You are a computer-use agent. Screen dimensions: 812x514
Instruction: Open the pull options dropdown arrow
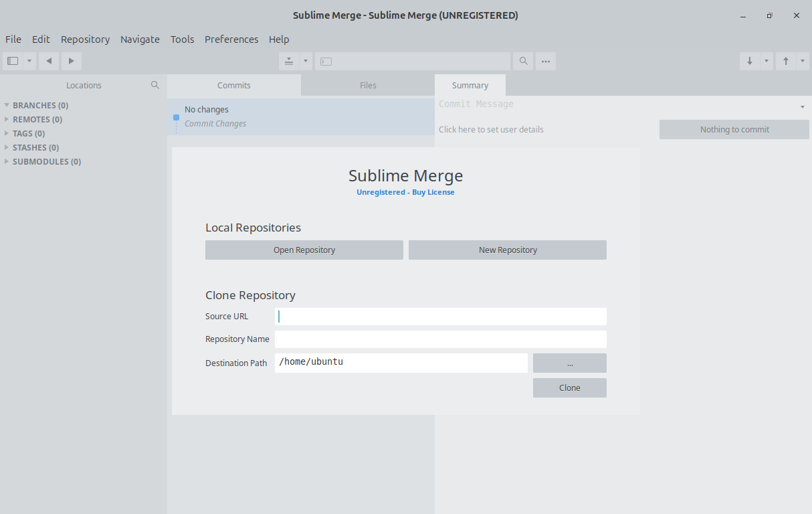[x=767, y=61]
